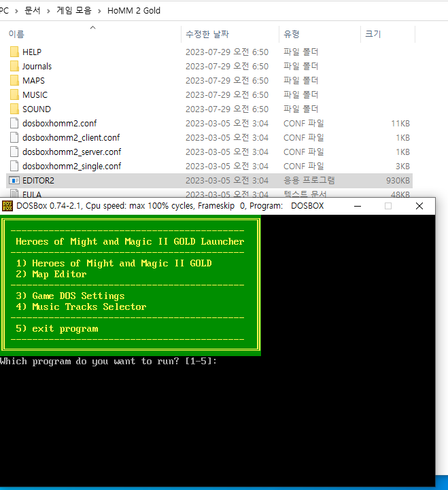
Task: Select the dosboxhomm2_server.conf file icon
Action: (x=14, y=152)
